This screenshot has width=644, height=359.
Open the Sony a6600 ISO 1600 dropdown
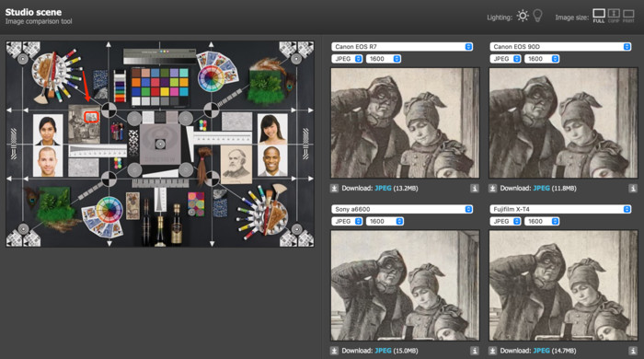385,222
